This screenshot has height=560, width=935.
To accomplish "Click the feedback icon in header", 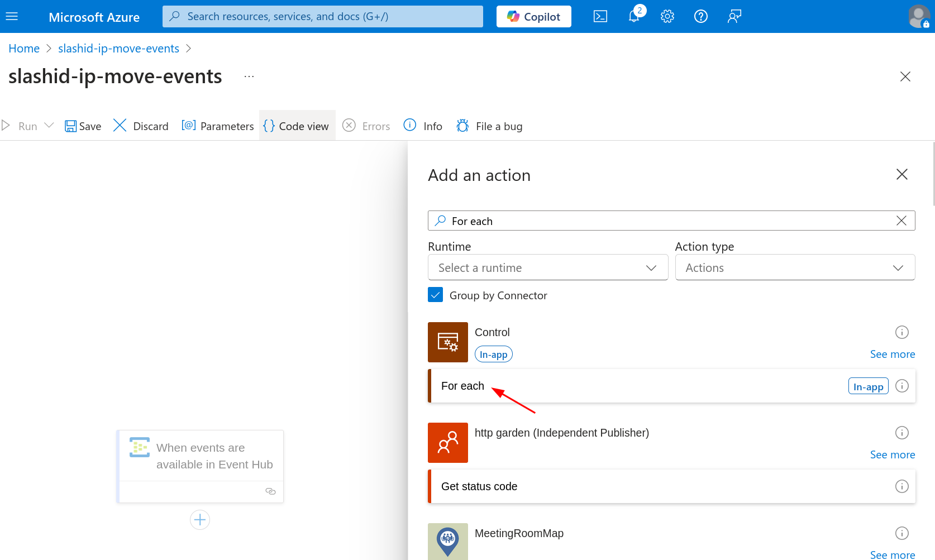I will click(734, 17).
